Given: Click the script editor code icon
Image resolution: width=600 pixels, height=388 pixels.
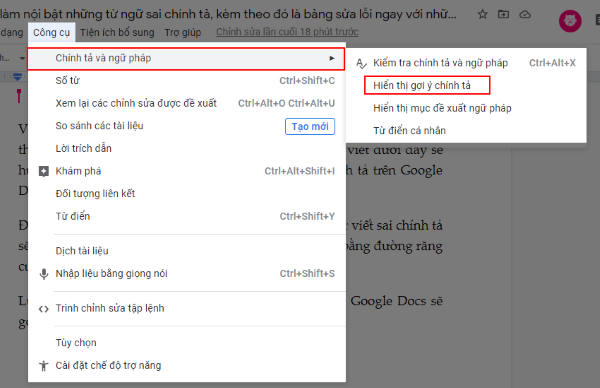Looking at the screenshot, I should 44,308.
